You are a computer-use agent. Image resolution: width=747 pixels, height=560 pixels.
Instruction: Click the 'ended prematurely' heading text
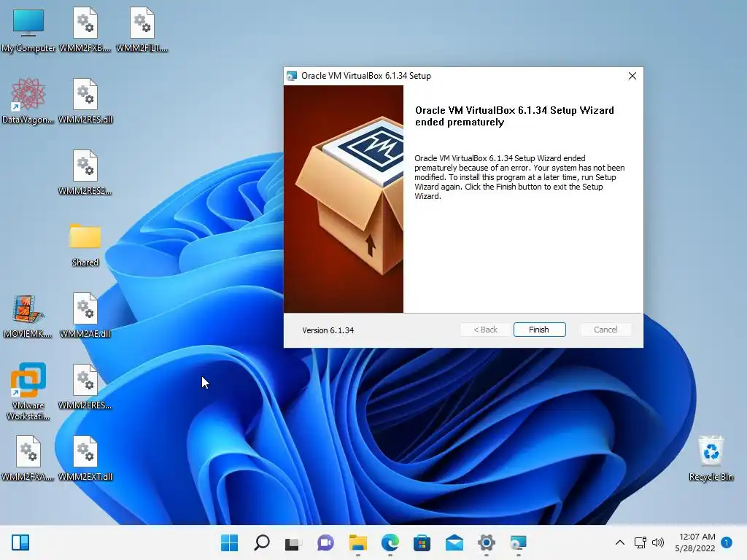460,122
